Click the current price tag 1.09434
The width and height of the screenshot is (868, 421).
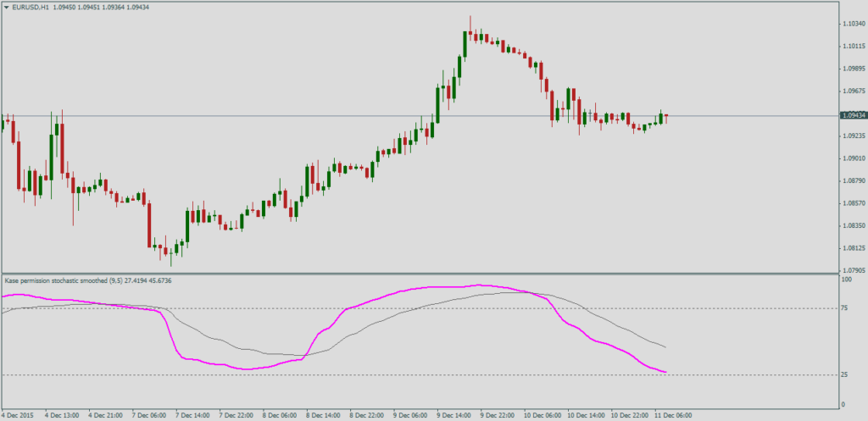(x=852, y=115)
